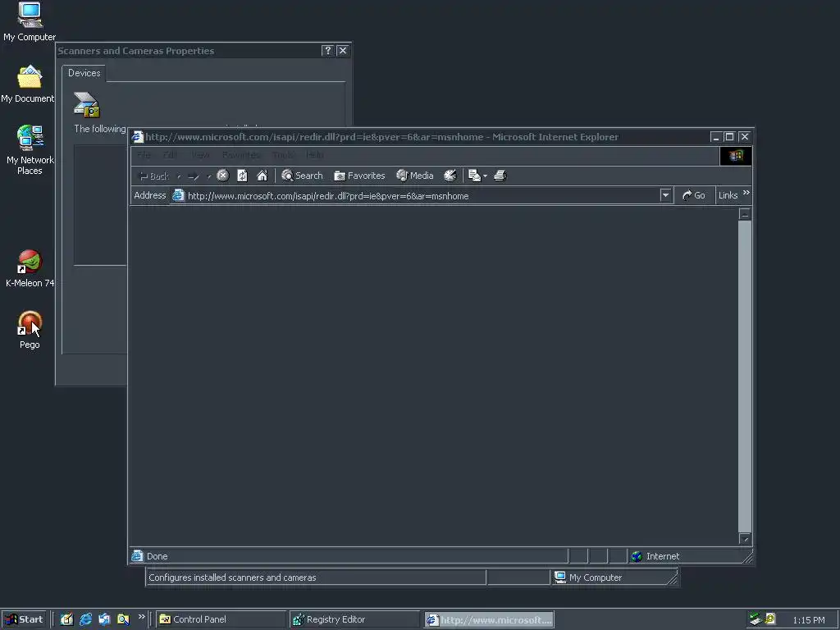Click IE scrollbar down arrow
Viewport: 840px width, 630px height.
(x=745, y=539)
